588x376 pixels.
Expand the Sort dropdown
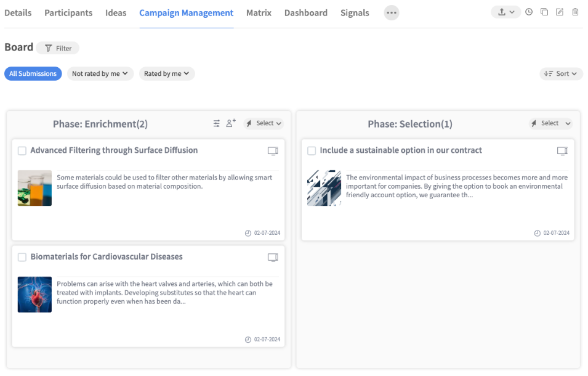pos(561,74)
